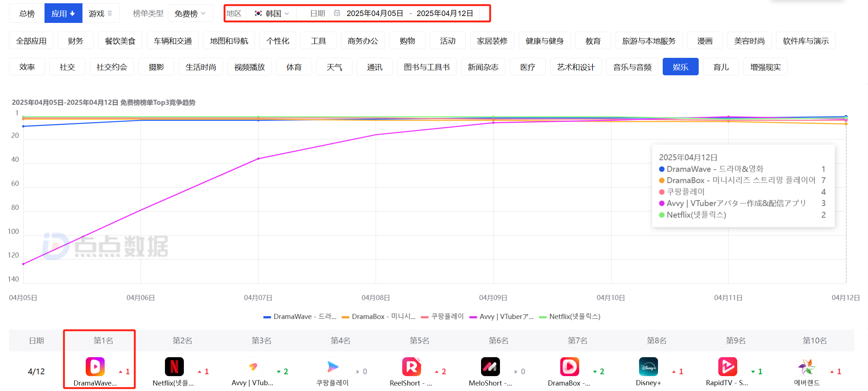The width and height of the screenshot is (868, 391).
Task: Expand the 免费榜 chart type dropdown
Action: click(190, 13)
